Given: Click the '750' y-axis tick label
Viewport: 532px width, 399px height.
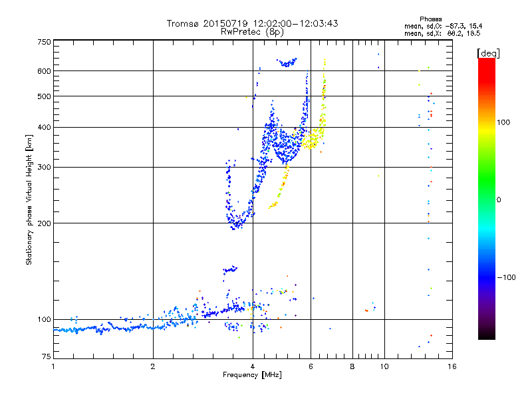Looking at the screenshot, I should [44, 42].
